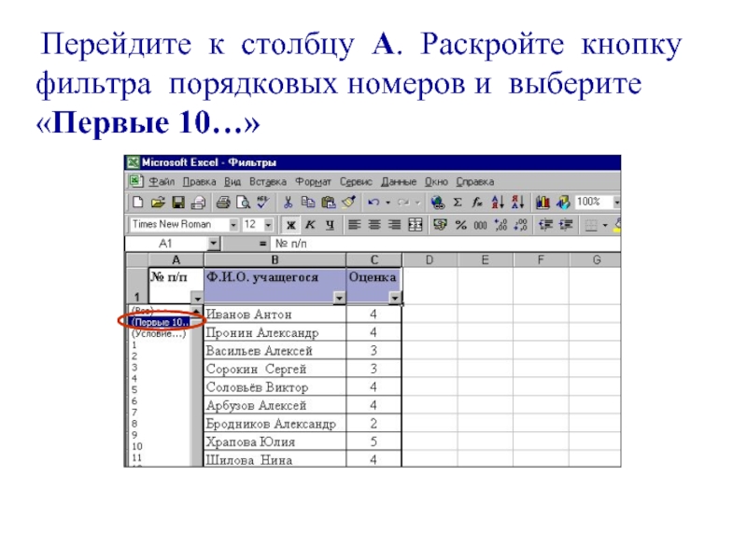Open the Формат menu
The height and width of the screenshot is (560, 747).
point(313,181)
